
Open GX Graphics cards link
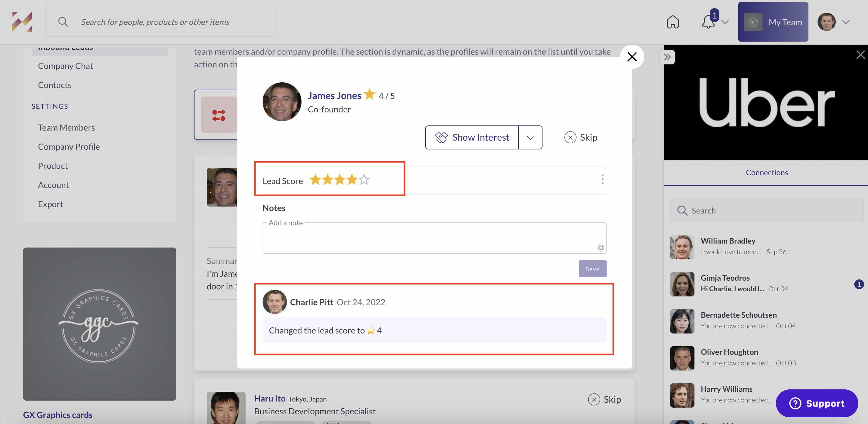[x=58, y=415]
